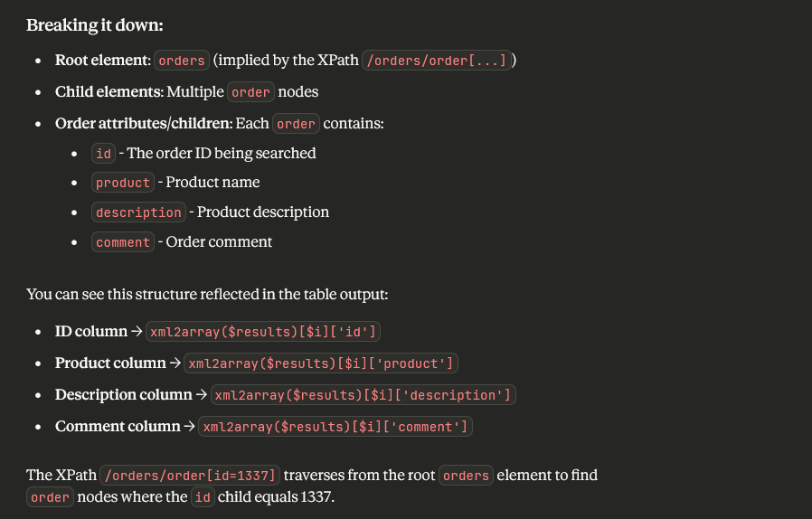This screenshot has height=519, width=812.
Task: Click the product code tag before Product name
Action: point(123,183)
